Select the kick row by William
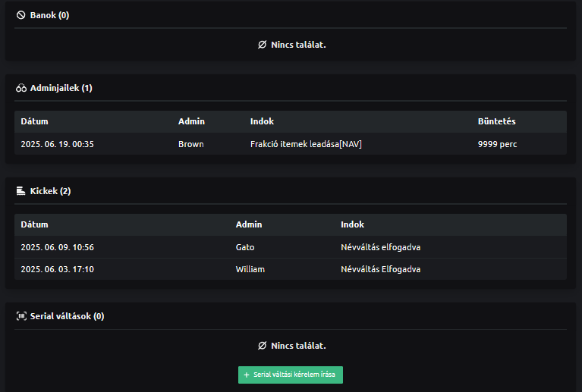582x392 pixels. (x=290, y=269)
